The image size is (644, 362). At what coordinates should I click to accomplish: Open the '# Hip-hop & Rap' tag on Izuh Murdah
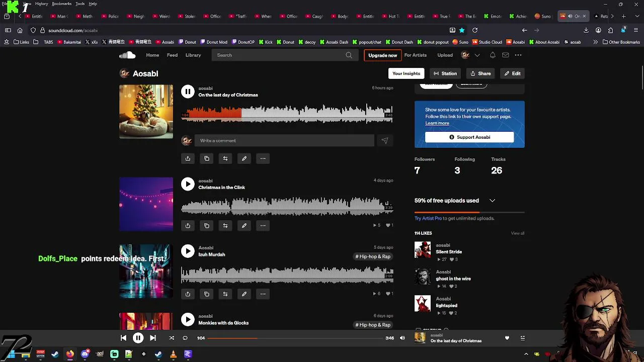[373, 256]
